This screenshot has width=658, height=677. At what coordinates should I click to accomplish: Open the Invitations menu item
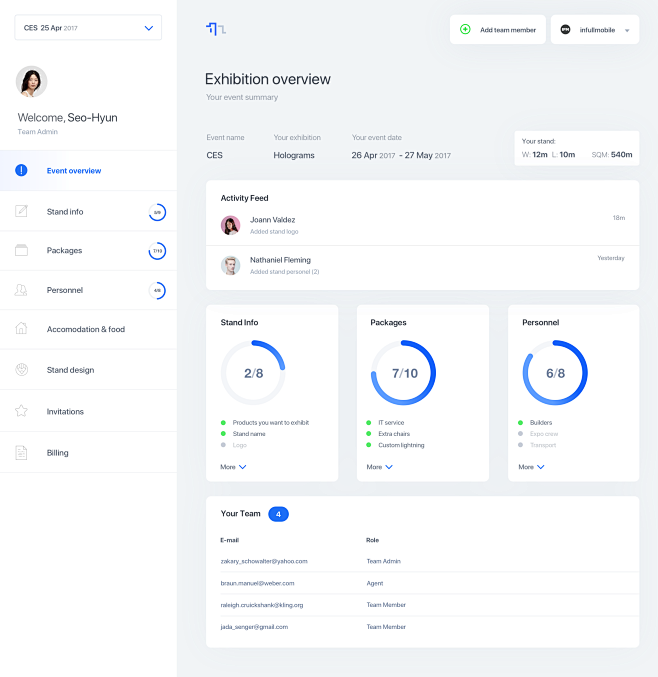coord(65,411)
